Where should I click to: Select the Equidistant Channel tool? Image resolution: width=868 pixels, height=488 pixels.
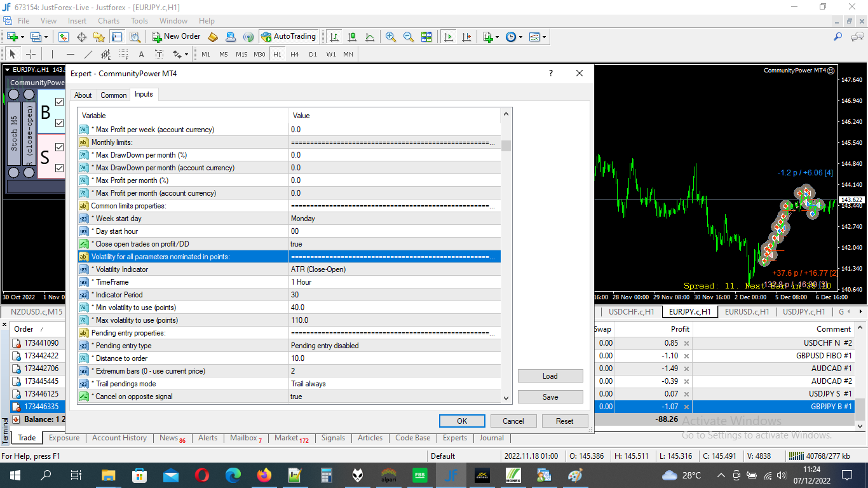click(105, 54)
